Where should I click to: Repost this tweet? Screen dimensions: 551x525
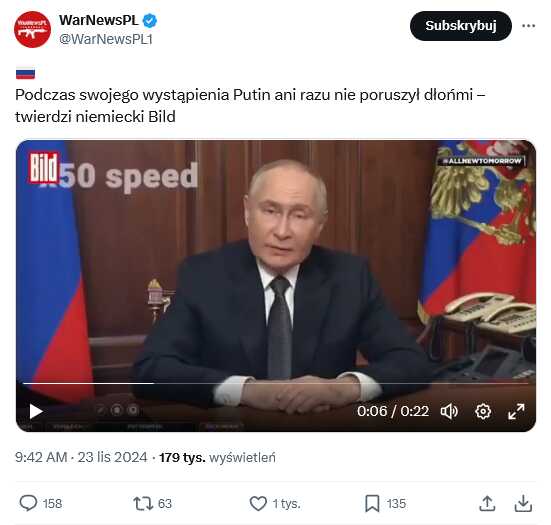coord(143,503)
